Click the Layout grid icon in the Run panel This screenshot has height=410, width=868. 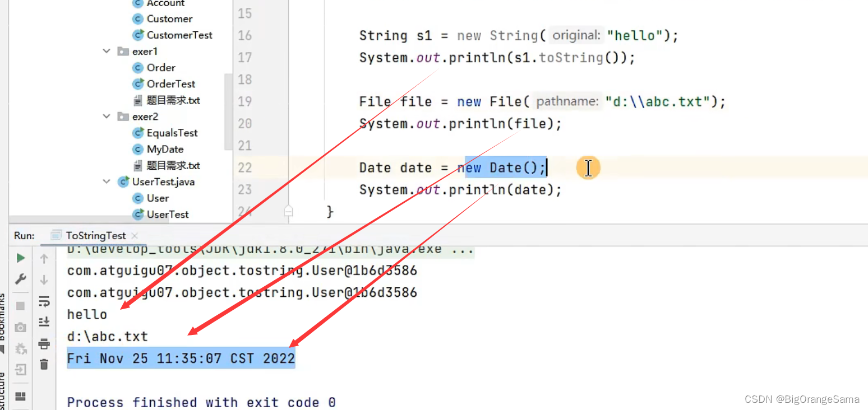coord(21,397)
